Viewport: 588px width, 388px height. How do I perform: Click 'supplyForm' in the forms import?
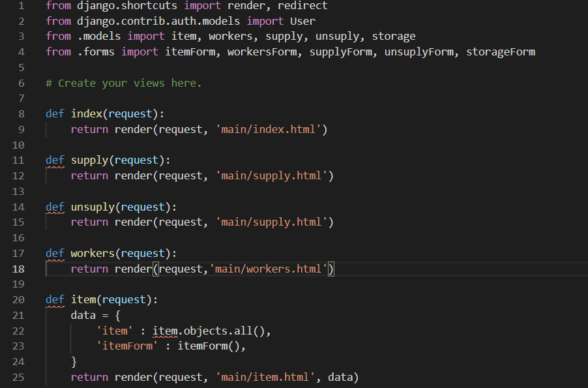340,52
